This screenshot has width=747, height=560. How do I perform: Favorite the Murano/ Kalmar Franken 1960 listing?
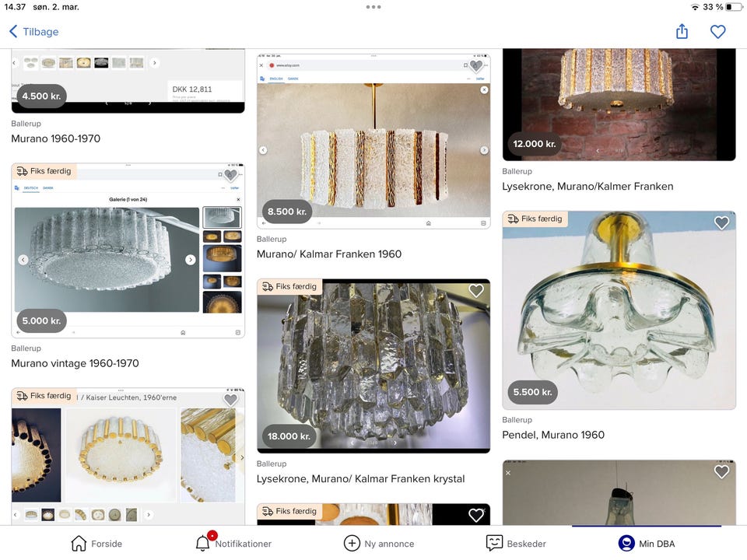coord(475,66)
